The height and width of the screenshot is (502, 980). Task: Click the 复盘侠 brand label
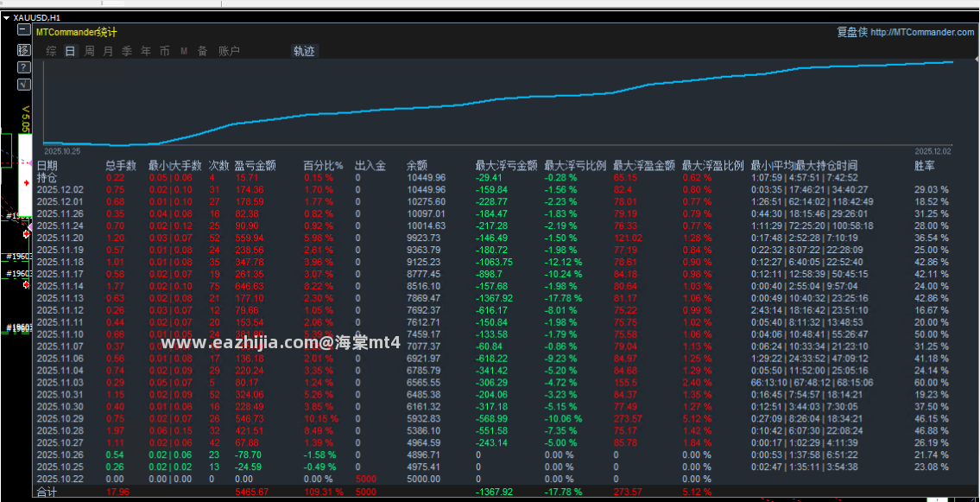pyautogui.click(x=852, y=33)
